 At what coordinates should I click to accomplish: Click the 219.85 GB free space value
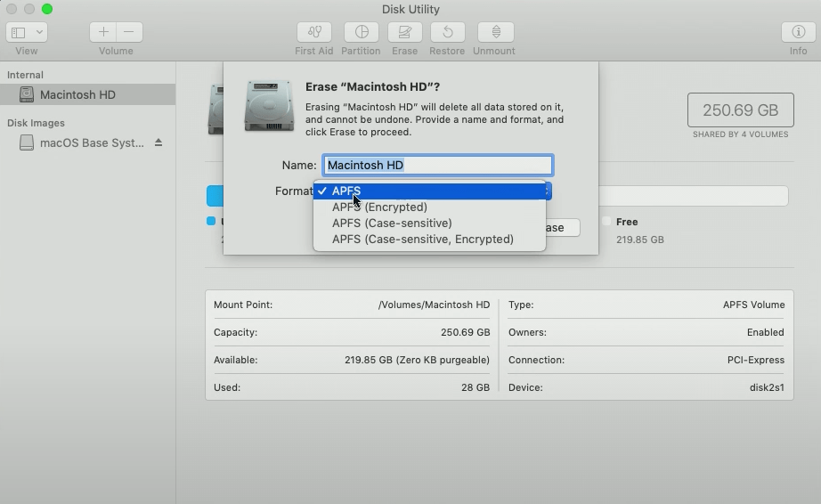pos(640,240)
